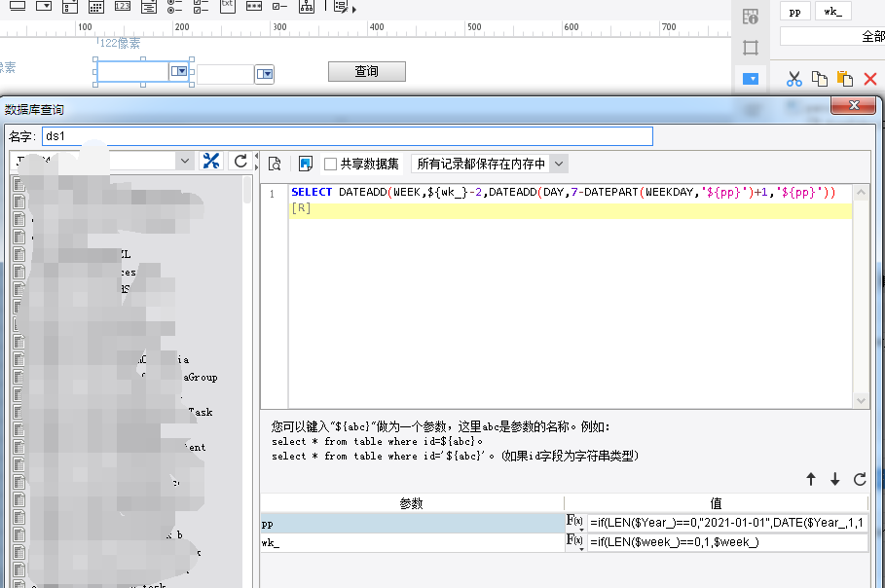Click the table list vertical scrollbar thumb
The height and width of the screenshot is (588, 885).
point(247,190)
